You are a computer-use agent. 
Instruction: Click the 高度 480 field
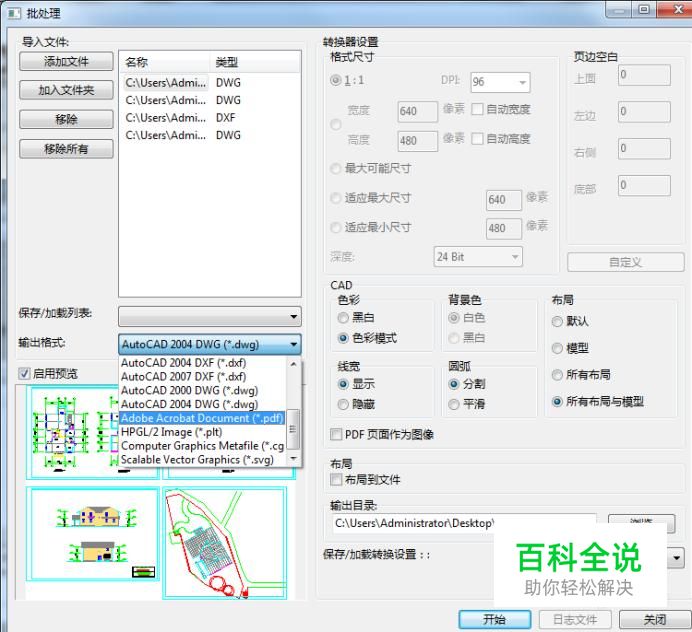417,141
